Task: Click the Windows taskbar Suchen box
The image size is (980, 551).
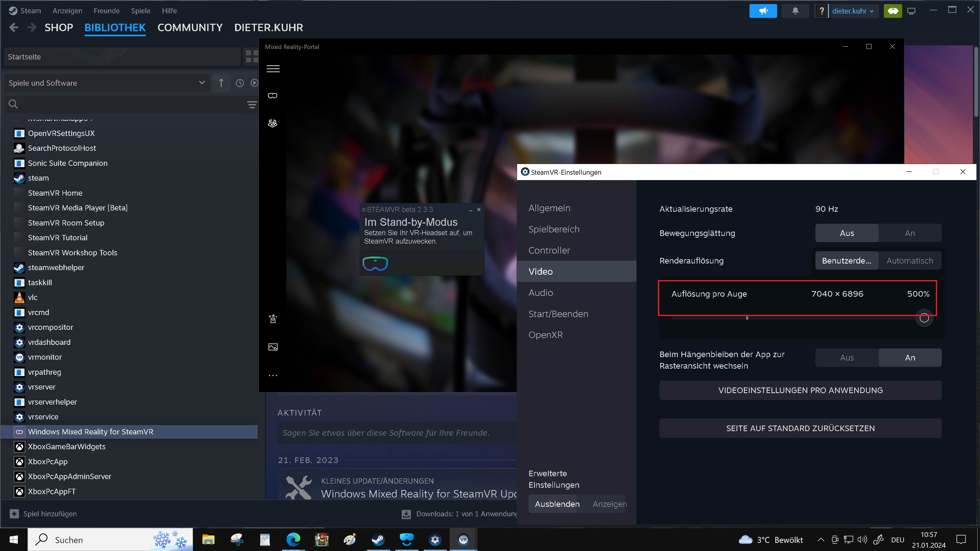Action: (x=110, y=540)
